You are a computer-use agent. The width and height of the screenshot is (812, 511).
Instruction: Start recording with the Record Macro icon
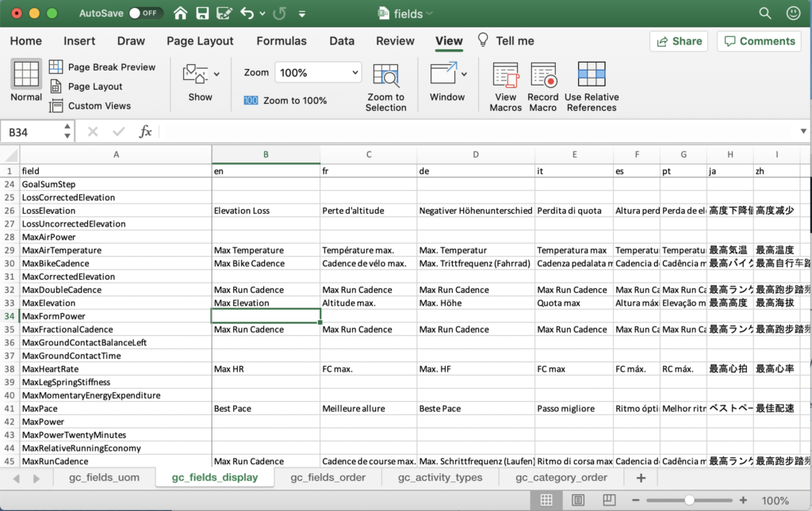coord(543,86)
